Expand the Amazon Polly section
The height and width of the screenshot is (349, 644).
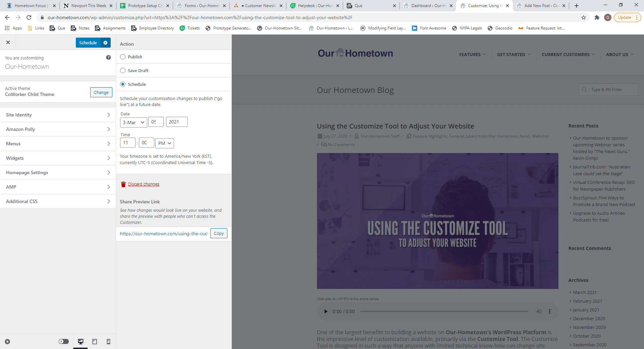coord(58,129)
